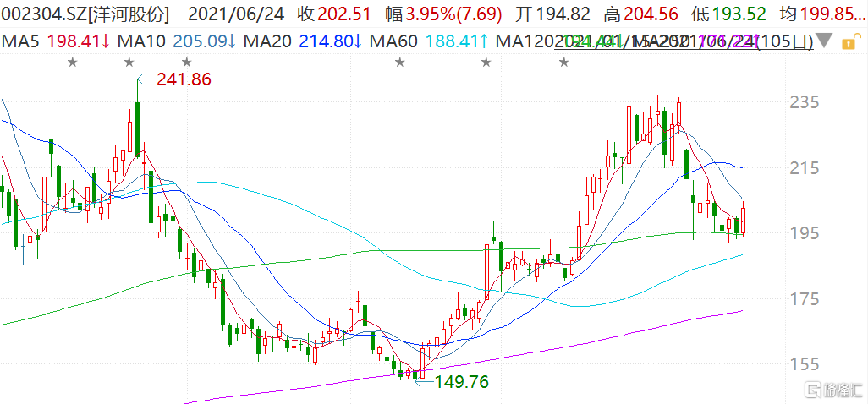Image resolution: width=868 pixels, height=404 pixels.
Task: Click the star marker below the 205.09 value
Action: point(187,63)
